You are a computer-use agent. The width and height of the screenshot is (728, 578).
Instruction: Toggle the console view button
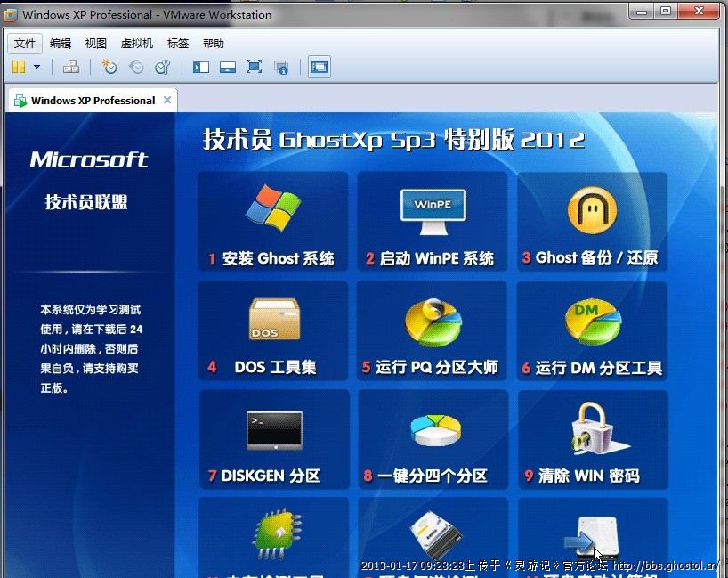point(320,67)
